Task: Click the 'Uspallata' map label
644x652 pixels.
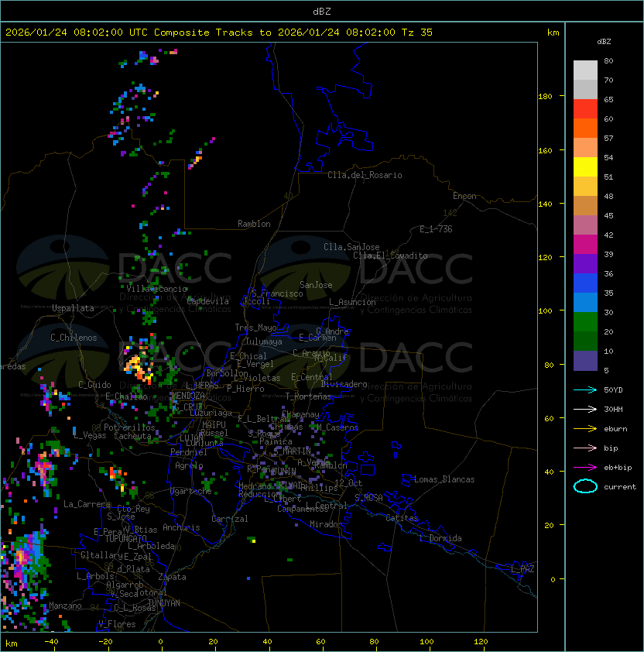Action: 73,308
